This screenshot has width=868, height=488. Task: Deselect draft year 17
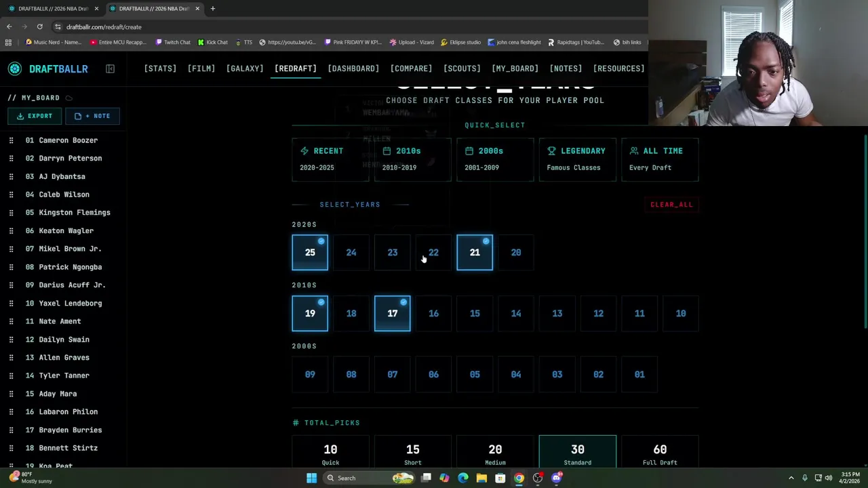393,313
